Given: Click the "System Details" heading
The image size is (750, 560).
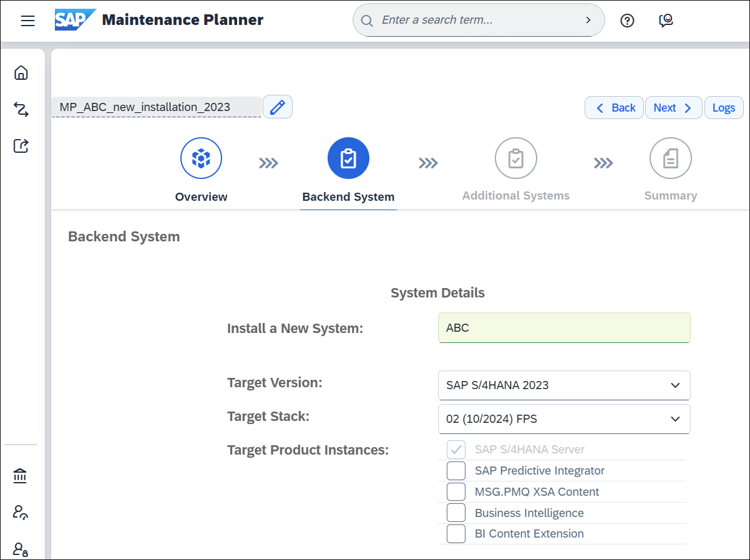Looking at the screenshot, I should point(437,293).
